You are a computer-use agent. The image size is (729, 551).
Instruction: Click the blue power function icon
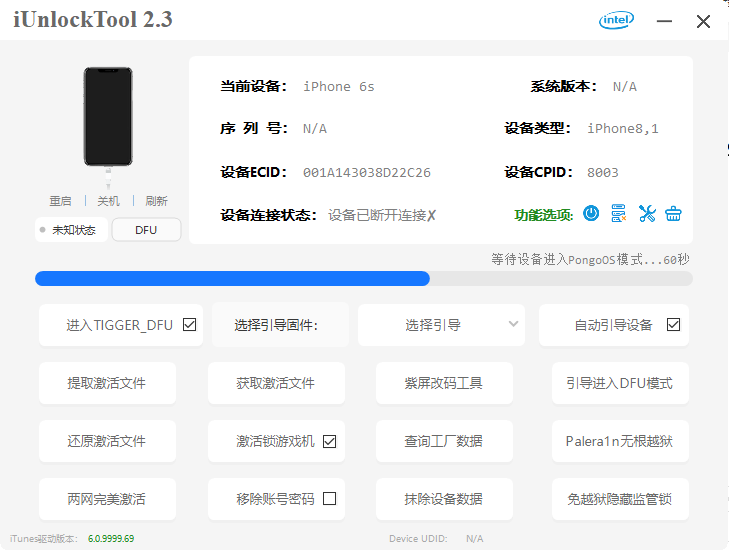pos(591,214)
